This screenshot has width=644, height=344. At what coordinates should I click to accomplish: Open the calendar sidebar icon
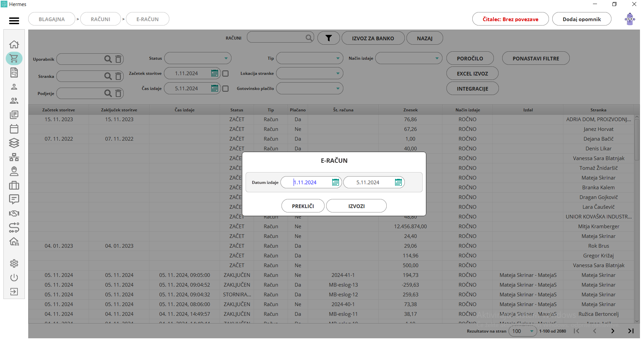click(x=14, y=129)
